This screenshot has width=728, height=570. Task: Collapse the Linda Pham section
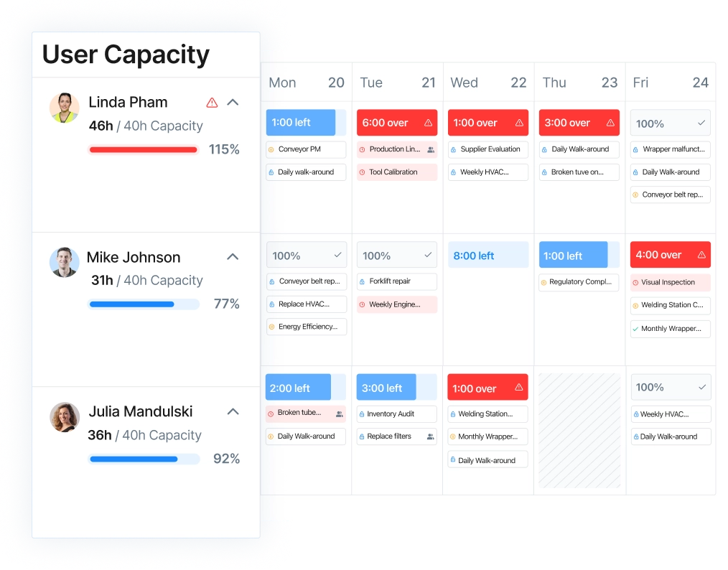[232, 102]
